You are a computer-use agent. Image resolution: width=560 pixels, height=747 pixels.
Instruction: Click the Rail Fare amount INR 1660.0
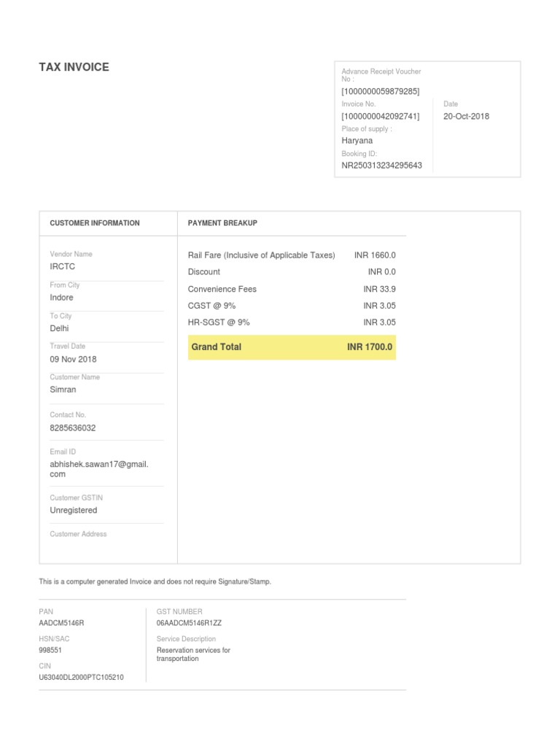[x=375, y=255]
